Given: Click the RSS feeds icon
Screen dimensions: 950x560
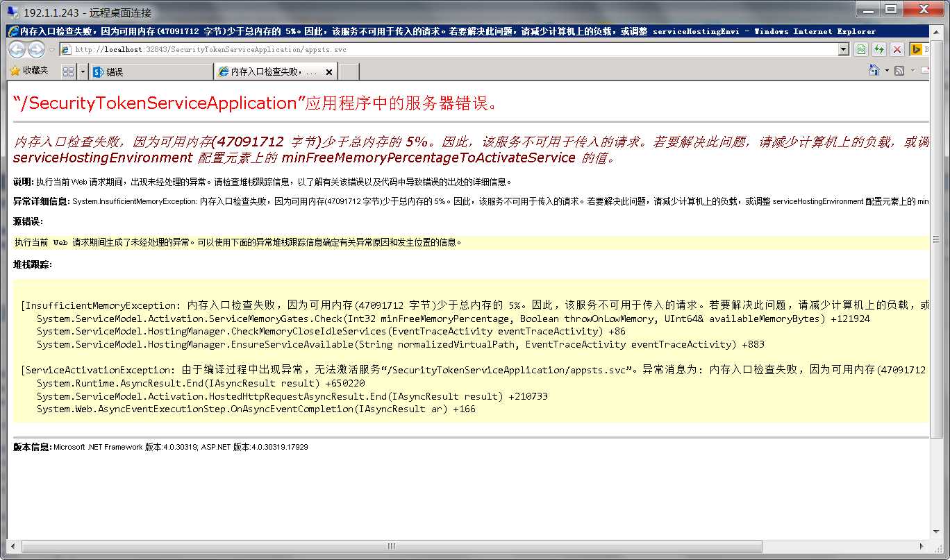Looking at the screenshot, I should pyautogui.click(x=899, y=71).
